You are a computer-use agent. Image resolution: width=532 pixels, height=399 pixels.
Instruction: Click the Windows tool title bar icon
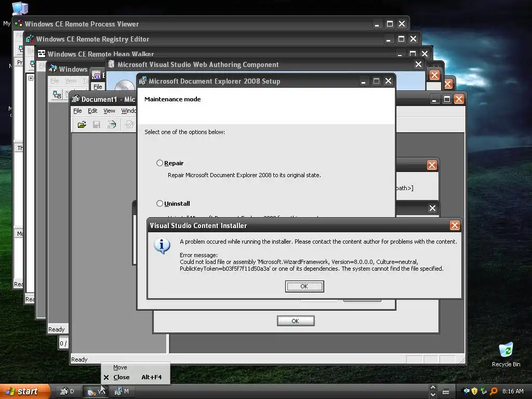pyautogui.click(x=52, y=69)
